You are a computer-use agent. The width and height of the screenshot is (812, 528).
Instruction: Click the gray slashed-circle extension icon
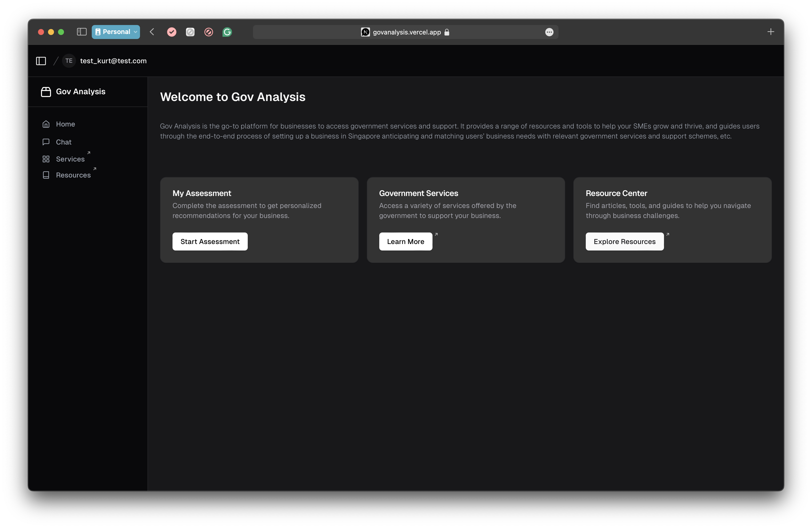click(190, 32)
